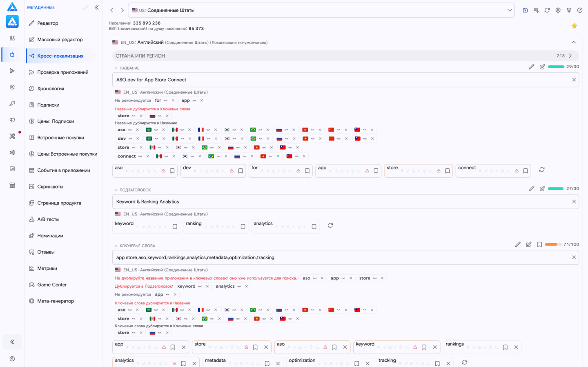Expand the narrow icon sidebar at bottom
Image resolution: width=588 pixels, height=367 pixels.
[x=12, y=342]
